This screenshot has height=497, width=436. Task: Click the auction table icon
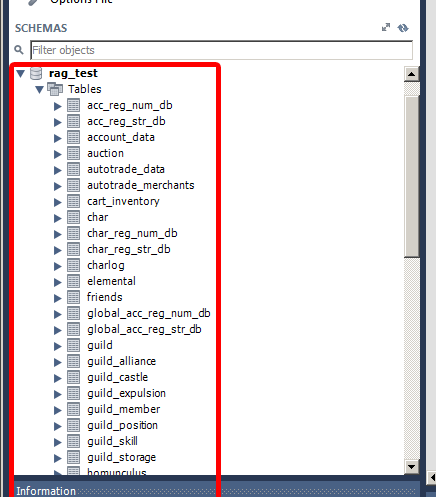point(73,153)
